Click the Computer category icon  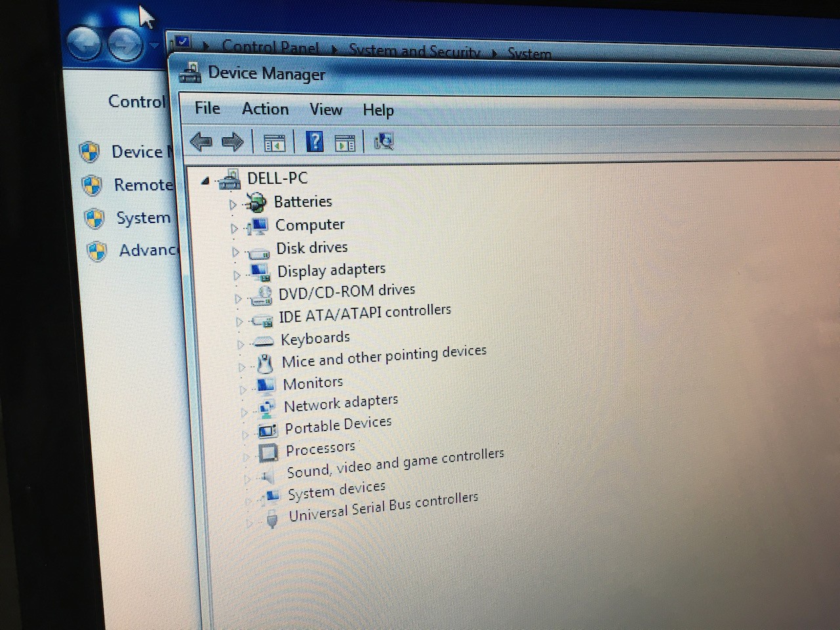(257, 226)
